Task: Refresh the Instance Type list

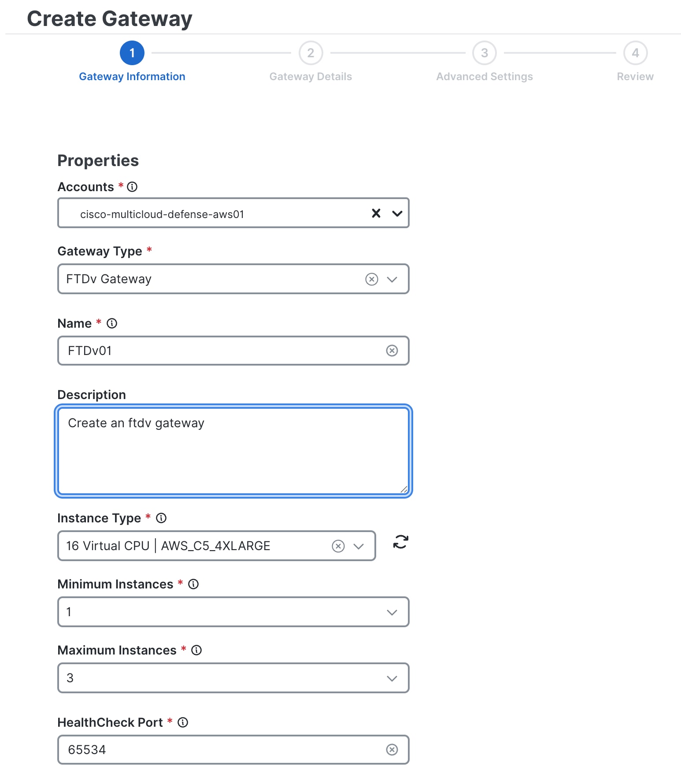Action: coord(400,542)
